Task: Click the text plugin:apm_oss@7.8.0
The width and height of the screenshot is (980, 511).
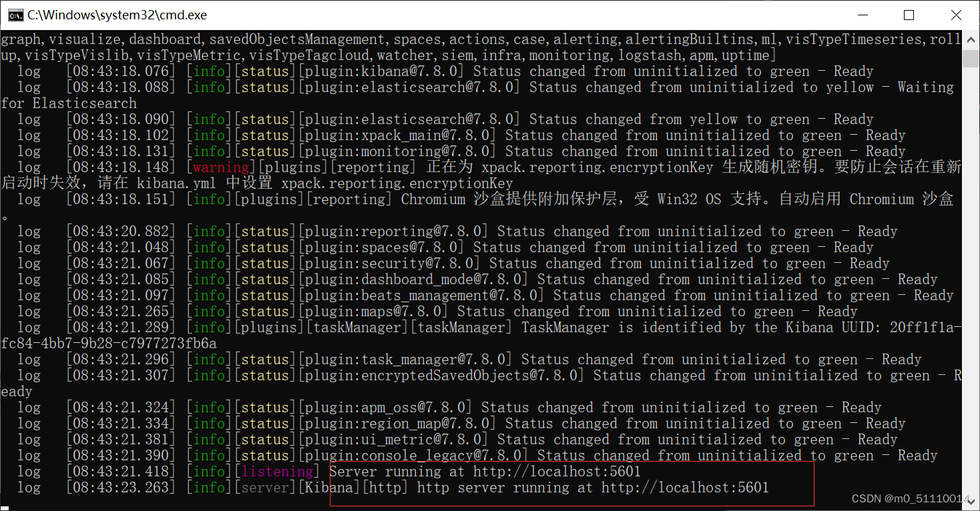Action: (386, 408)
